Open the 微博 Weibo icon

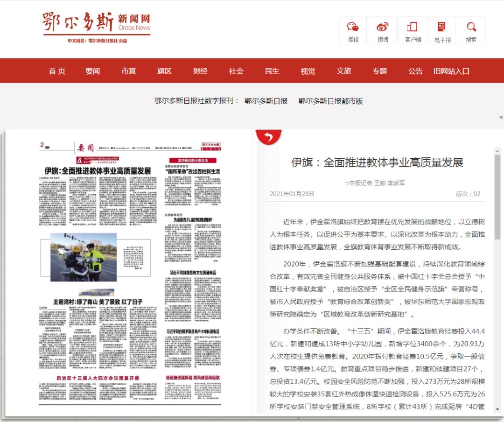point(383,31)
